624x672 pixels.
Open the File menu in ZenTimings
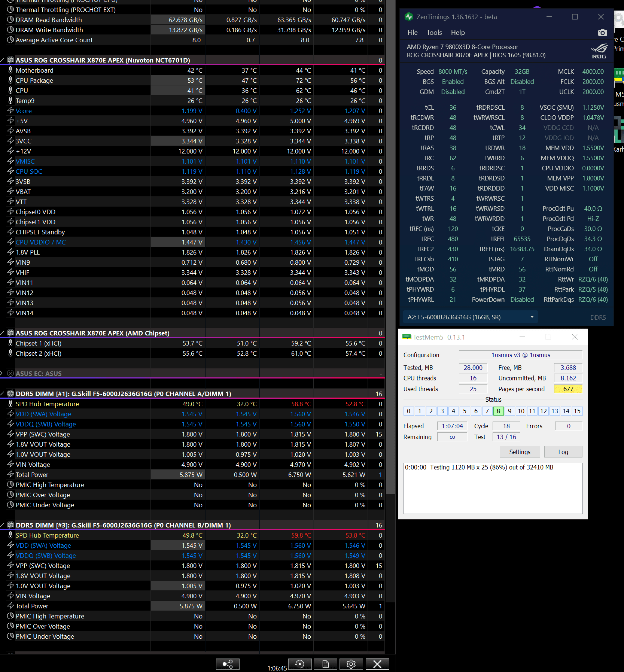(413, 33)
